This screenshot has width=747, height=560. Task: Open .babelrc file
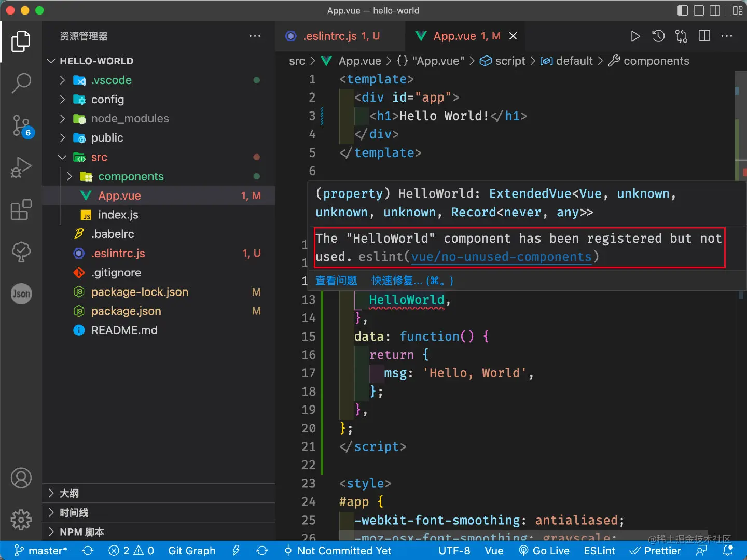click(x=159, y=234)
